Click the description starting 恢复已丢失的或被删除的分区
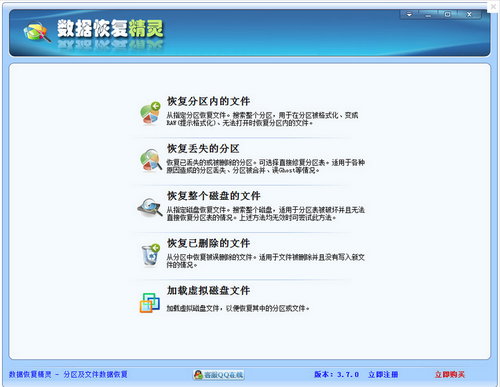This screenshot has width=500, height=387. [266, 166]
